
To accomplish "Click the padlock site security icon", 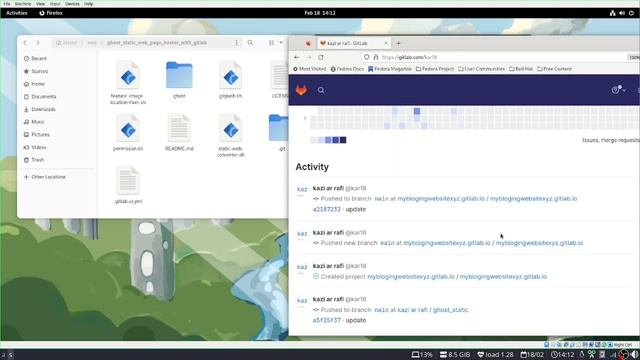I will pyautogui.click(x=376, y=57).
